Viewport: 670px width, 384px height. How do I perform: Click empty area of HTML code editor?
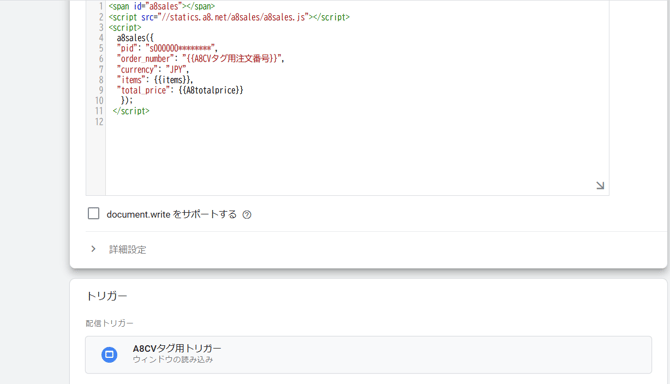tap(357, 158)
